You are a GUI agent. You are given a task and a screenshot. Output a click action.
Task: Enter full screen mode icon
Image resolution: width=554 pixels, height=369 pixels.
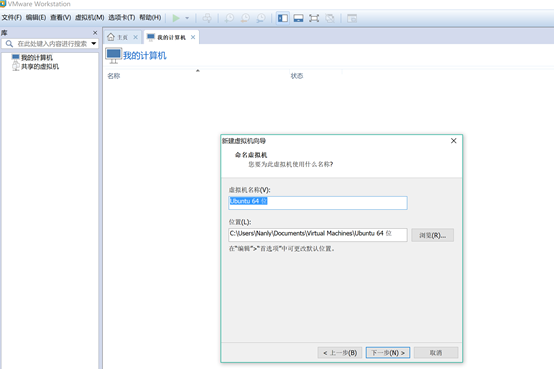click(x=314, y=18)
